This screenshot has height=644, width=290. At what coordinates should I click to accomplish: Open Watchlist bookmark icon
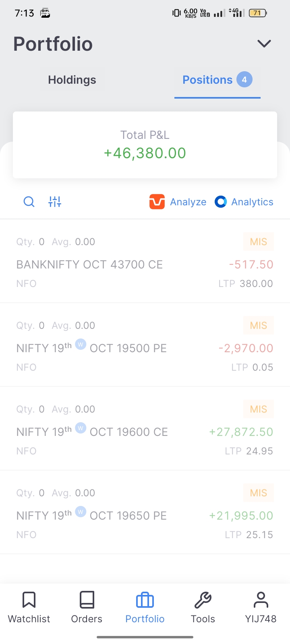pyautogui.click(x=29, y=600)
